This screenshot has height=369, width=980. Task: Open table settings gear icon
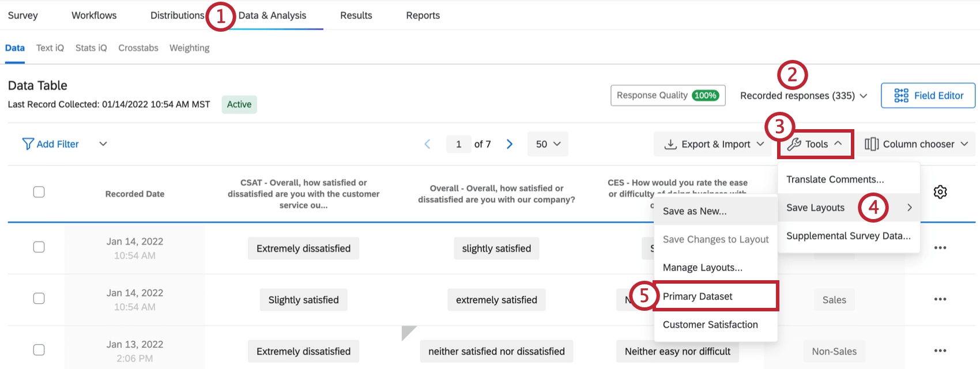940,192
